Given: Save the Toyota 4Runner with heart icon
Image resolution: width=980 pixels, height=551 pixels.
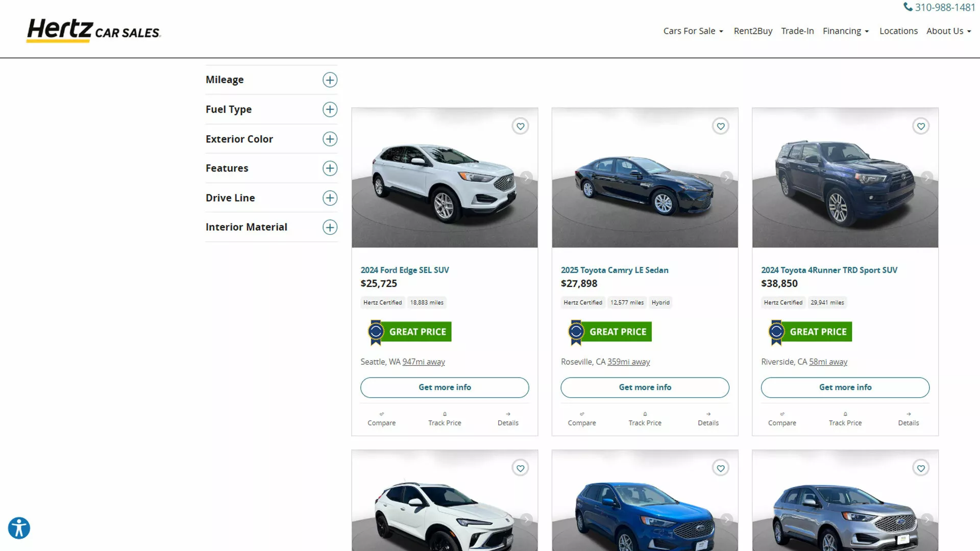Looking at the screenshot, I should click(x=920, y=126).
